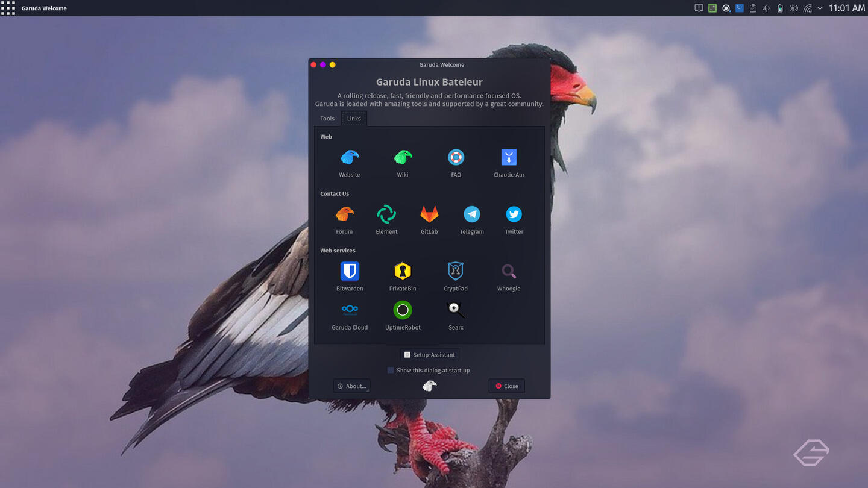
Task: Open the UptimeRobot status icon
Action: 403,310
